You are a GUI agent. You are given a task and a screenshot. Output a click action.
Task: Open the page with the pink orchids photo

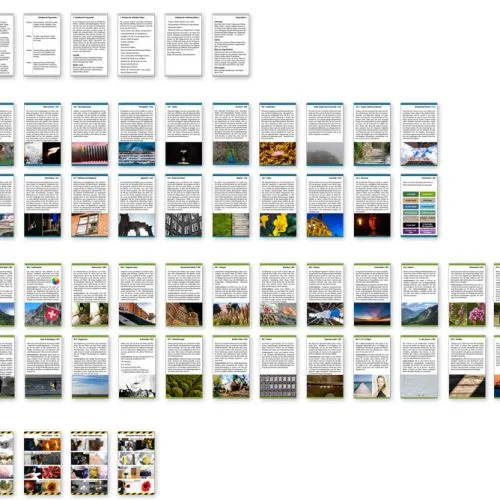[x=467, y=295]
